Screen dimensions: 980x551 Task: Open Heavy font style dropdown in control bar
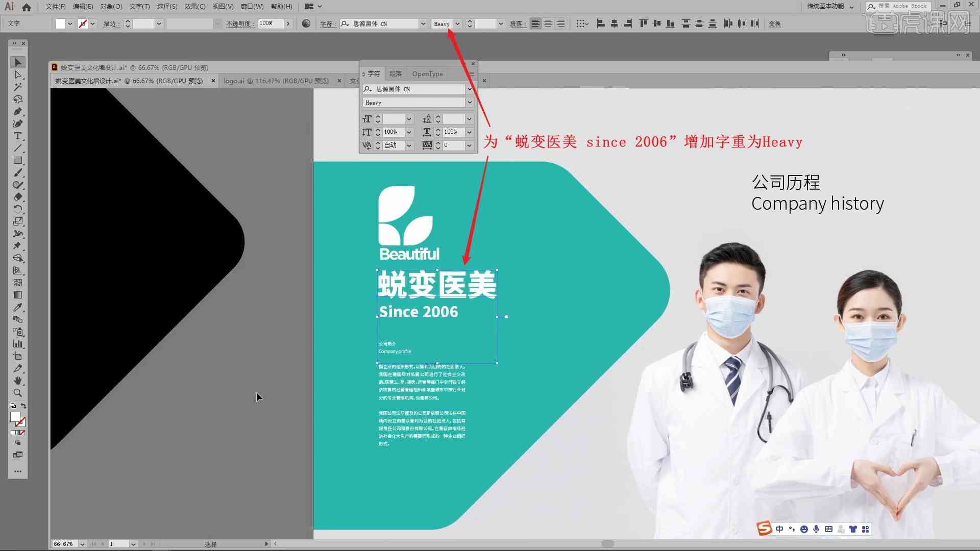click(457, 23)
